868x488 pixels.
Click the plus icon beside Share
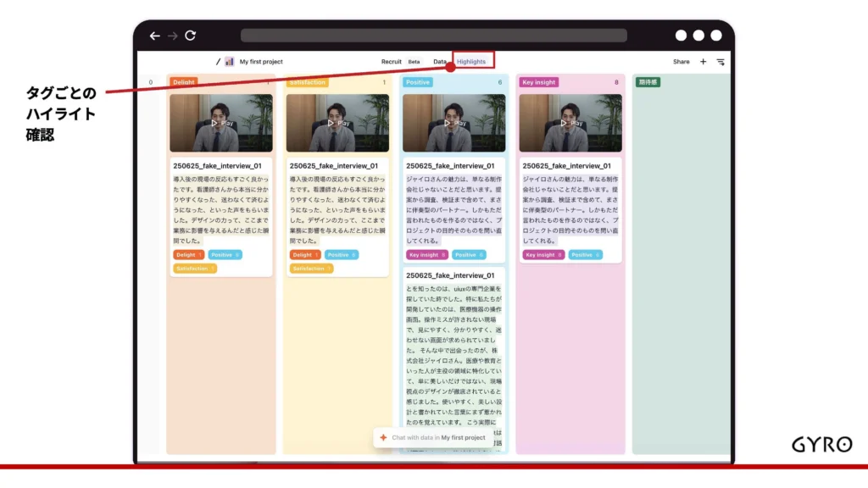(703, 62)
